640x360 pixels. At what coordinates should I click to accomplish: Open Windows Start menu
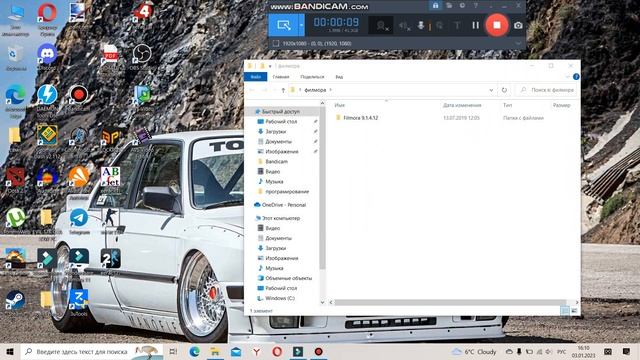pyautogui.click(x=10, y=351)
